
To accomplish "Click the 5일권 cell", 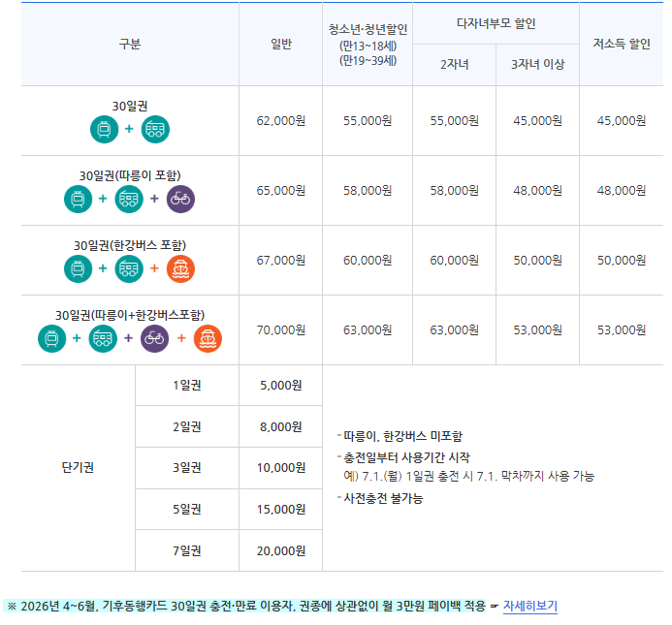I will click(187, 509).
